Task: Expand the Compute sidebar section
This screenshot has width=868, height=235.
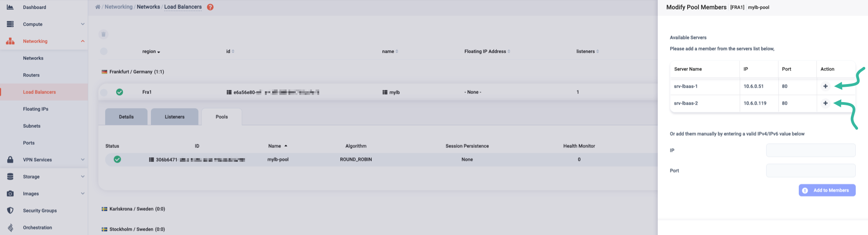Action: pos(82,24)
